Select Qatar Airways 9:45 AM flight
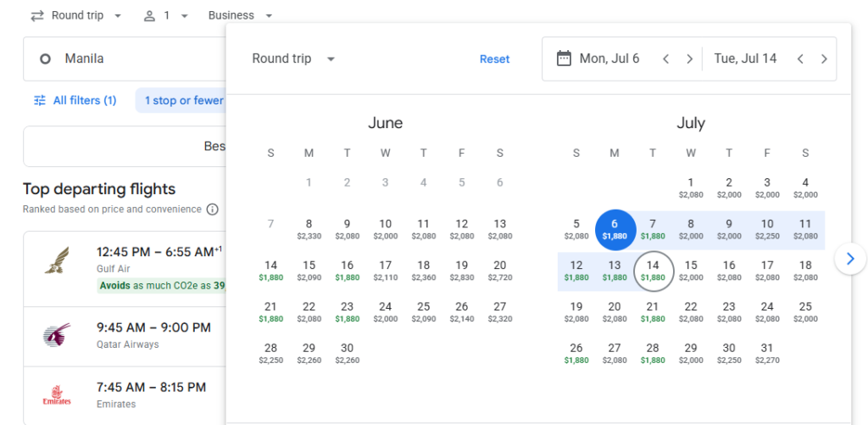The width and height of the screenshot is (868, 425). point(125,336)
